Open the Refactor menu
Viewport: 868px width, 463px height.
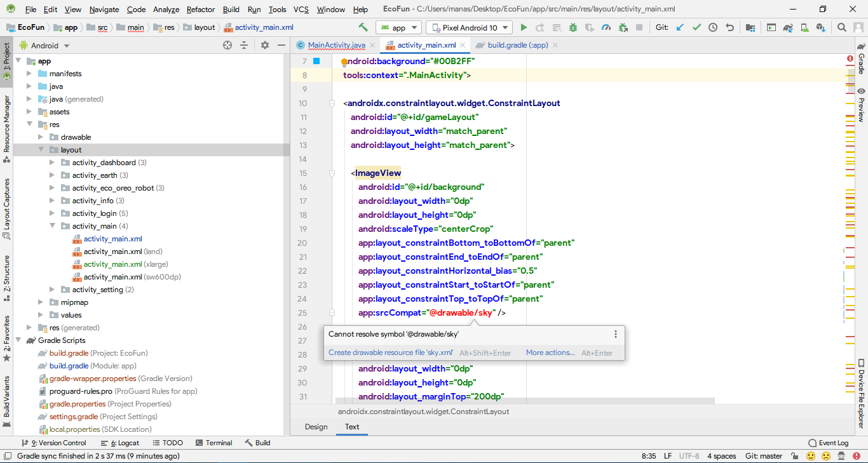coord(201,10)
